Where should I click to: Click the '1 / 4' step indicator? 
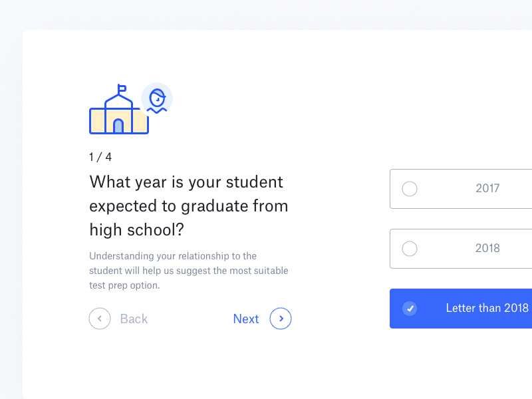(x=100, y=157)
